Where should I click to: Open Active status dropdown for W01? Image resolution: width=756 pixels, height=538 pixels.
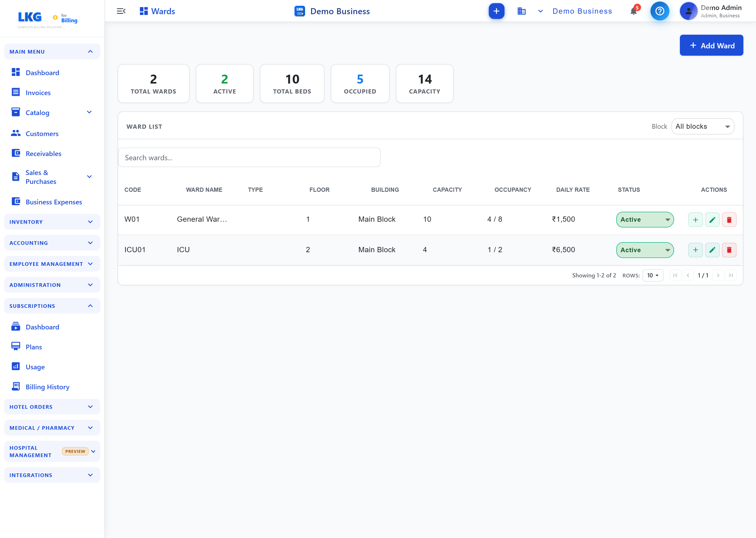tap(645, 220)
